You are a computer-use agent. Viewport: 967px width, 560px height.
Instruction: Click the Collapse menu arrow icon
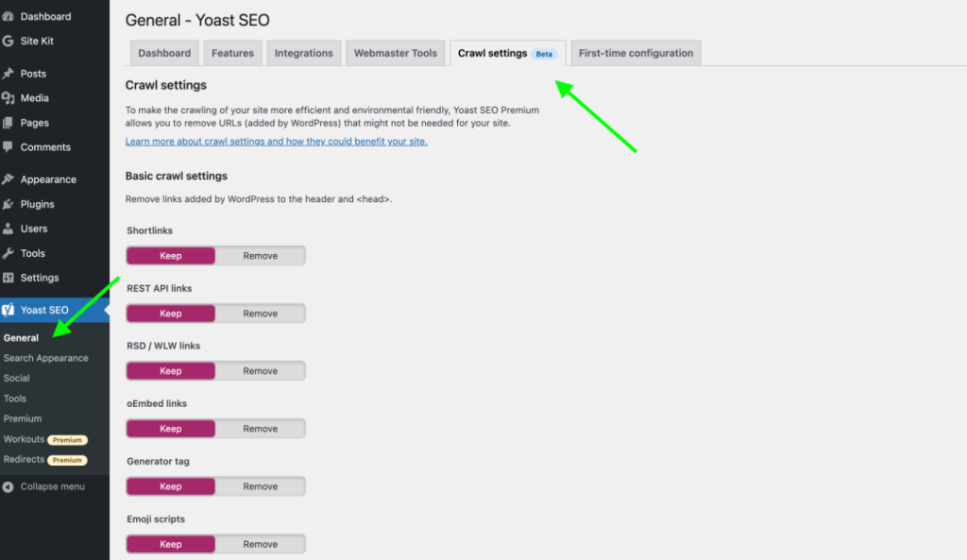coord(8,486)
